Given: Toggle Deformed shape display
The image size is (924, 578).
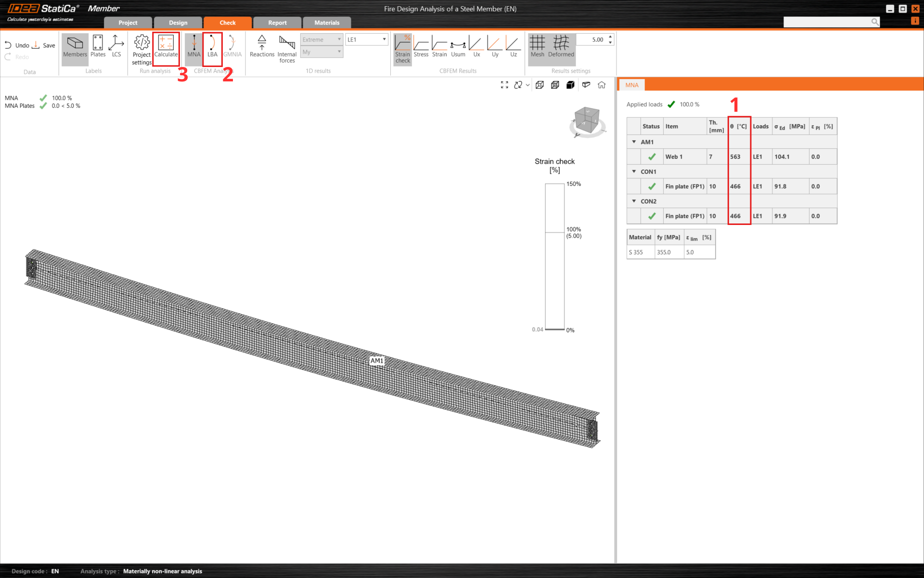Looking at the screenshot, I should (561, 47).
